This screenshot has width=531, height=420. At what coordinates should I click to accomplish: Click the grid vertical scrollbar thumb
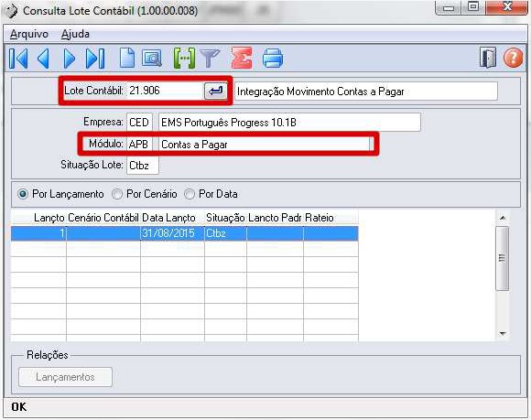point(503,259)
